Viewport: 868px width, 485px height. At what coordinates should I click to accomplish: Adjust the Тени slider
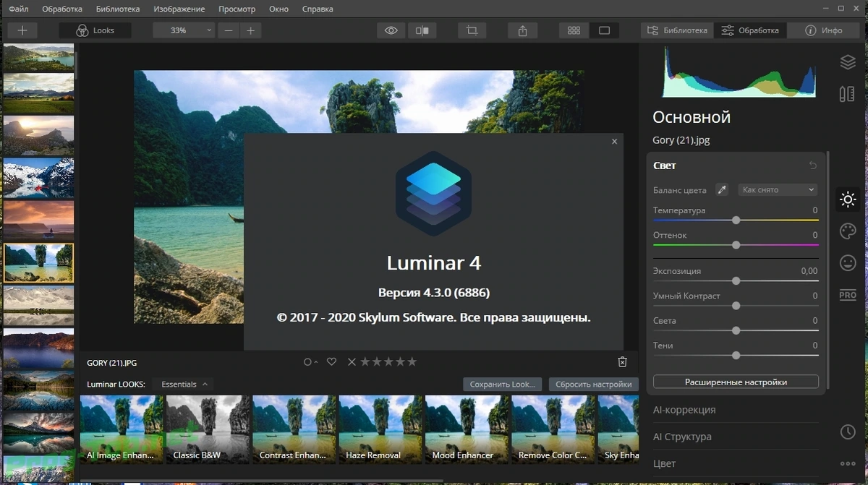(736, 356)
